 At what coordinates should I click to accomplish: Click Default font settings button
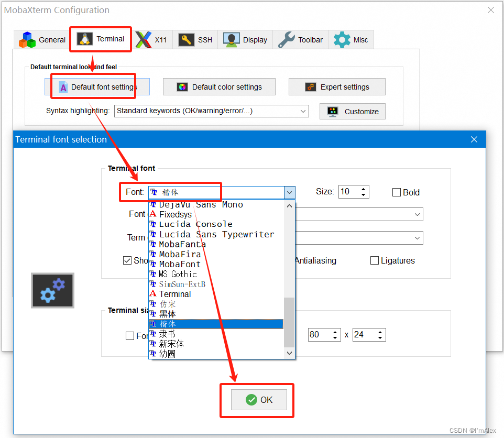pos(97,87)
